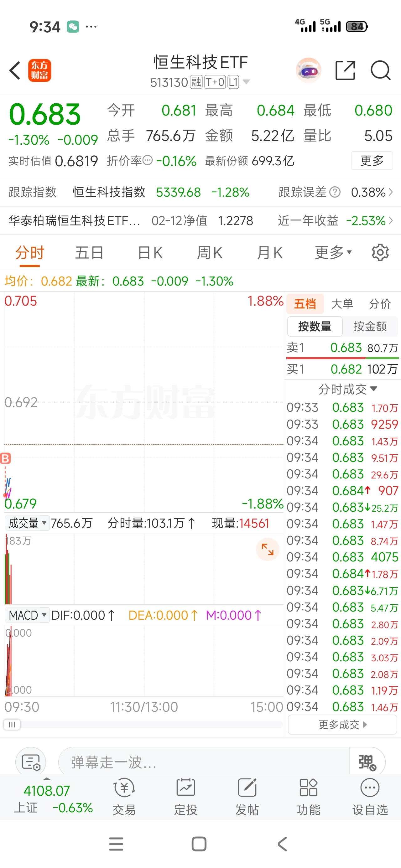
Task: Select 按金额 toggle option
Action: 370,326
